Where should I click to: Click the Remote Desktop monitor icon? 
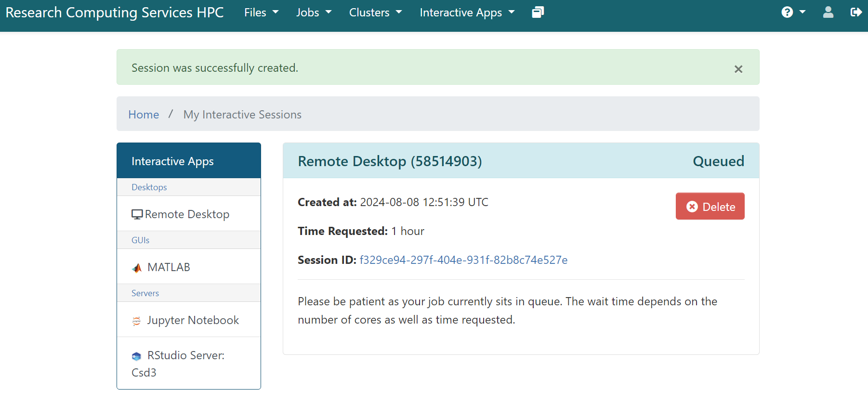pos(137,214)
